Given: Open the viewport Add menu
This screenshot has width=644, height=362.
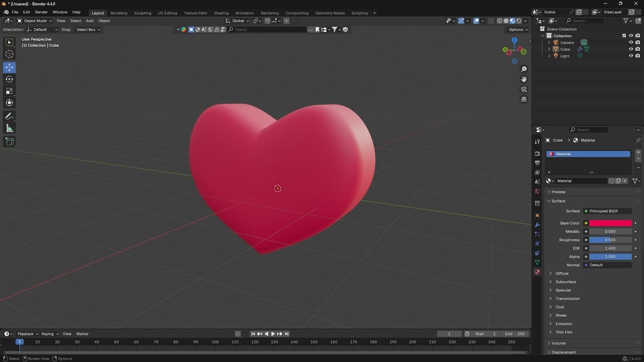Looking at the screenshot, I should point(90,21).
